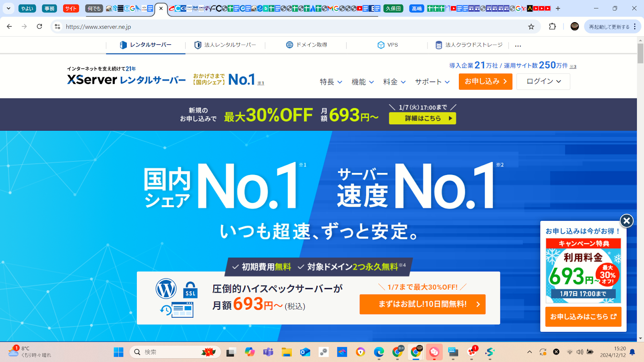
Task: Open the Chrome profile avatar
Action: point(575,27)
